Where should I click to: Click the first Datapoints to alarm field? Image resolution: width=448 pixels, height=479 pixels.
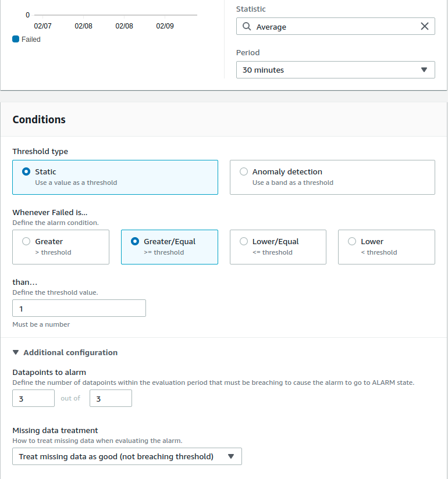click(33, 398)
